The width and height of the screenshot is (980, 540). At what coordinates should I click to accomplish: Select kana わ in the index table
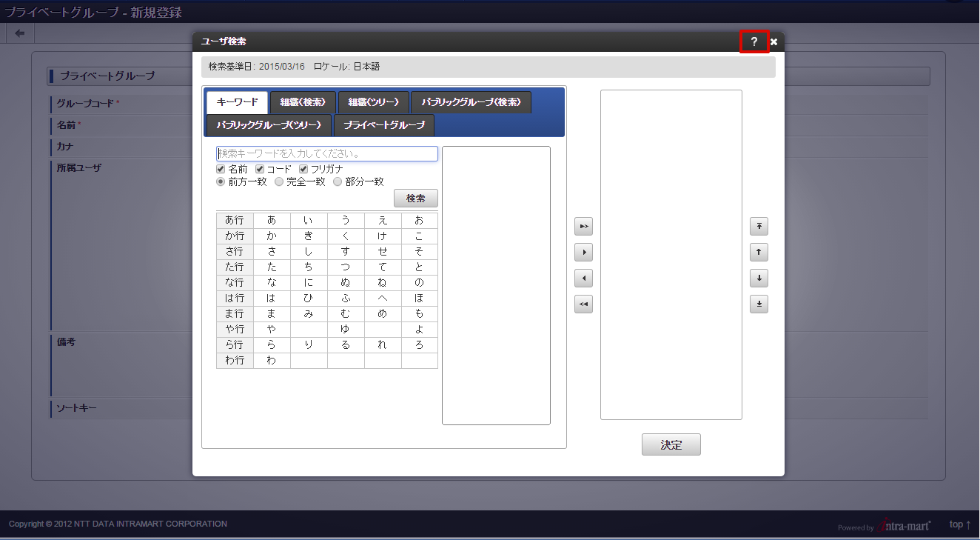272,361
